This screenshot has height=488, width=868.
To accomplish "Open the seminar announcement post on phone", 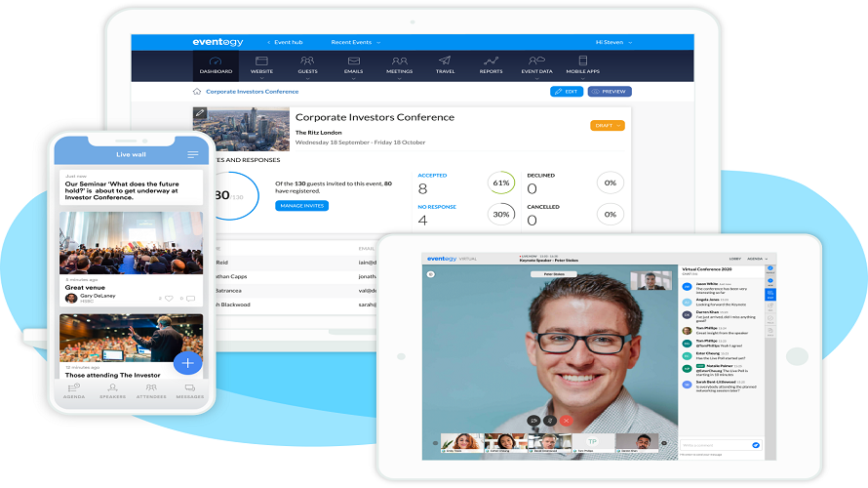I will point(132,187).
